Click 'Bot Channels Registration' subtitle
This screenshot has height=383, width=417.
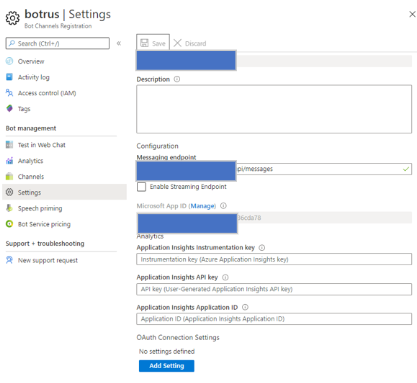[x=58, y=26]
